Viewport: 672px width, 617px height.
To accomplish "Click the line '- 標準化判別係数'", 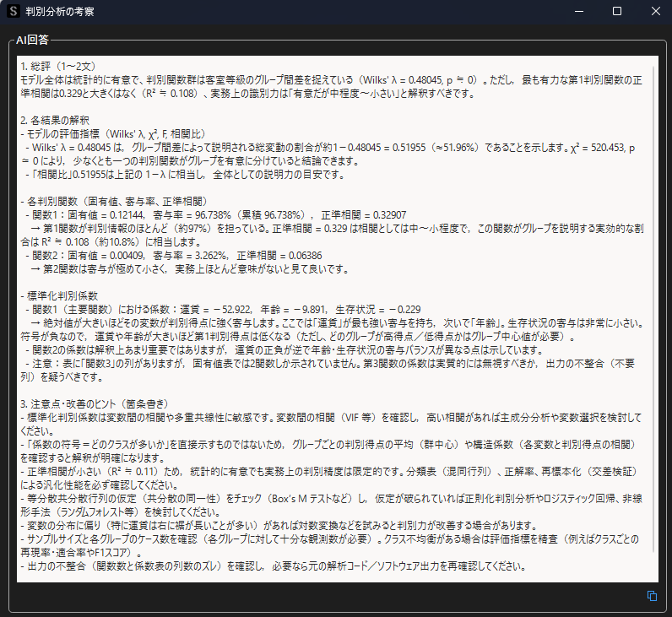I will coord(59,296).
